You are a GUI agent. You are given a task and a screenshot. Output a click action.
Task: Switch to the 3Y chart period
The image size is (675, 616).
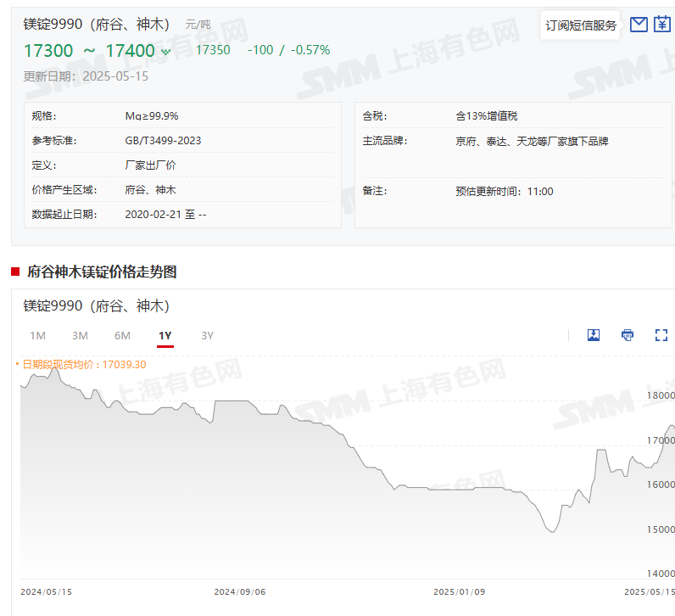pyautogui.click(x=207, y=335)
